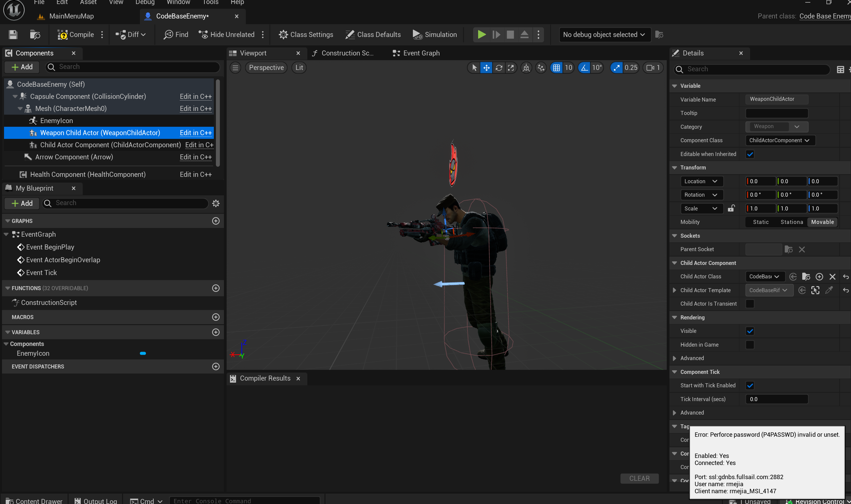This screenshot has width=851, height=504.
Task: Toggle surface snapping in viewport
Action: pos(541,68)
